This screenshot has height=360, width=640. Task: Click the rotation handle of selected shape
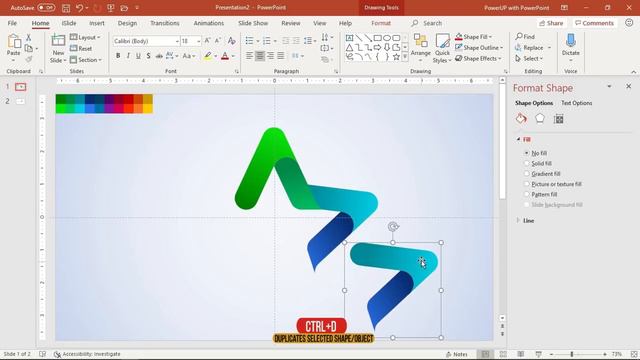tap(393, 227)
